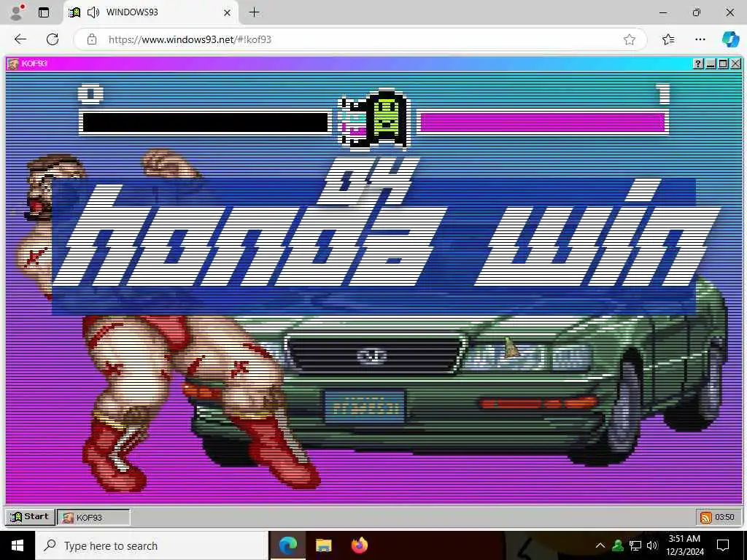The height and width of the screenshot is (560, 747).
Task: Open the browser favorites list
Action: coord(668,39)
